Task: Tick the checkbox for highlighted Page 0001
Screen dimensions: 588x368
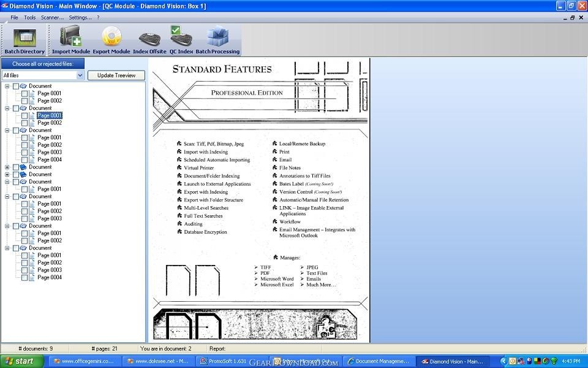Action: point(24,116)
